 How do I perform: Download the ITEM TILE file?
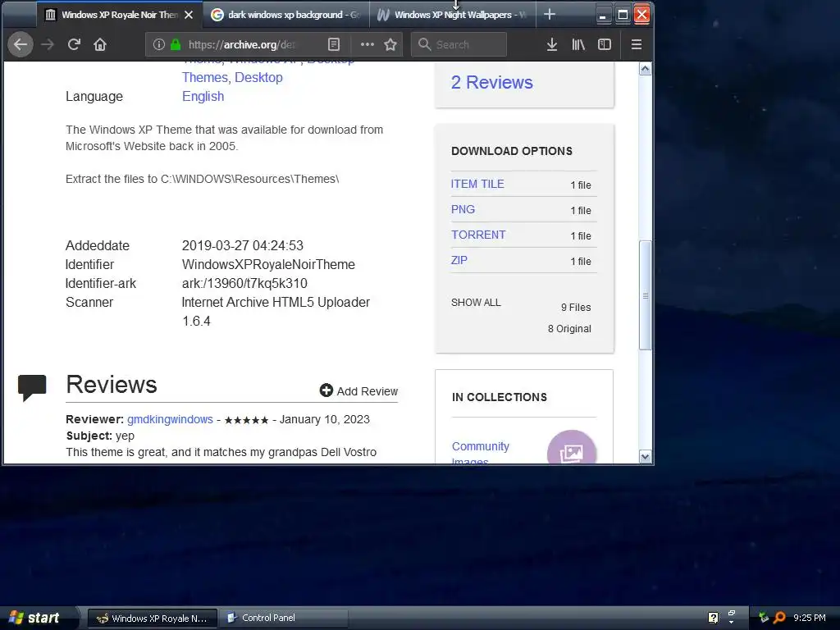[x=477, y=184]
